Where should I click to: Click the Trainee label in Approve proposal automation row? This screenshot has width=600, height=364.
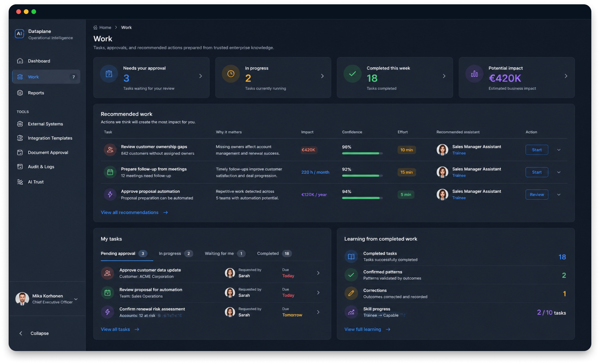459,198
